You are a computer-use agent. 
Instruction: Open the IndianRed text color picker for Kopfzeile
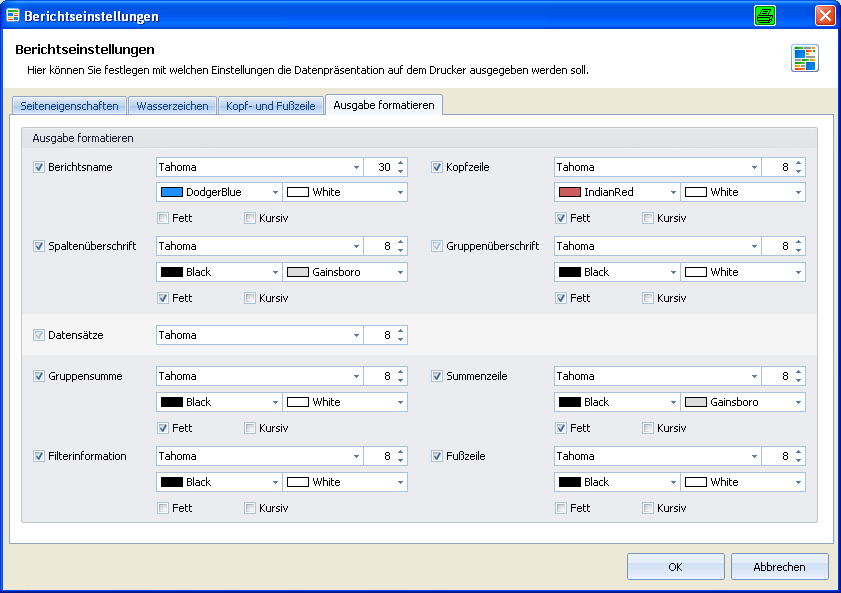tap(617, 192)
